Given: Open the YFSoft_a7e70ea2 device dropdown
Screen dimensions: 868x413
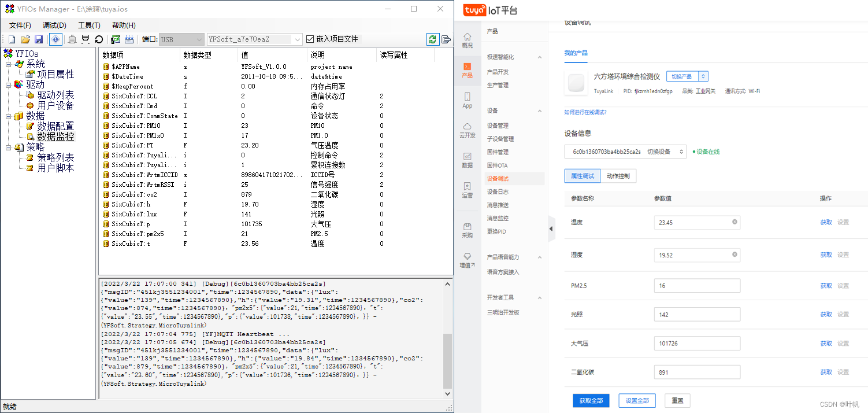Looking at the screenshot, I should (254, 39).
